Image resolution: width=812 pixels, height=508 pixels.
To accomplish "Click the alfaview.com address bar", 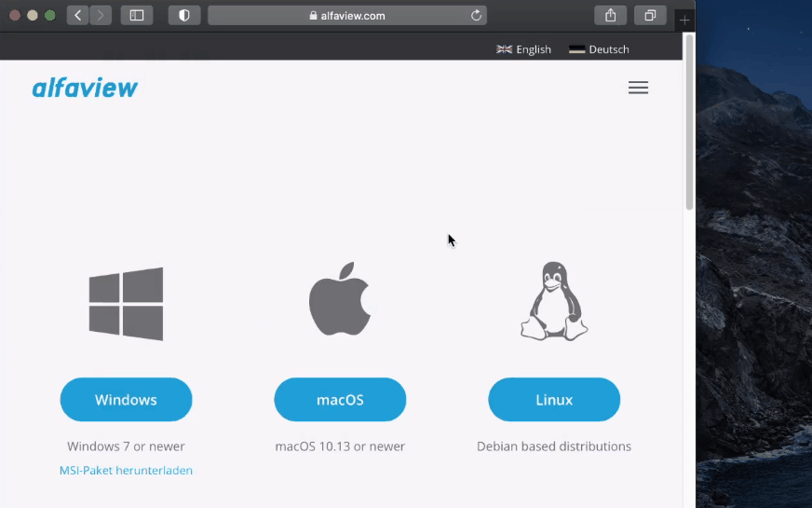I will (x=346, y=15).
